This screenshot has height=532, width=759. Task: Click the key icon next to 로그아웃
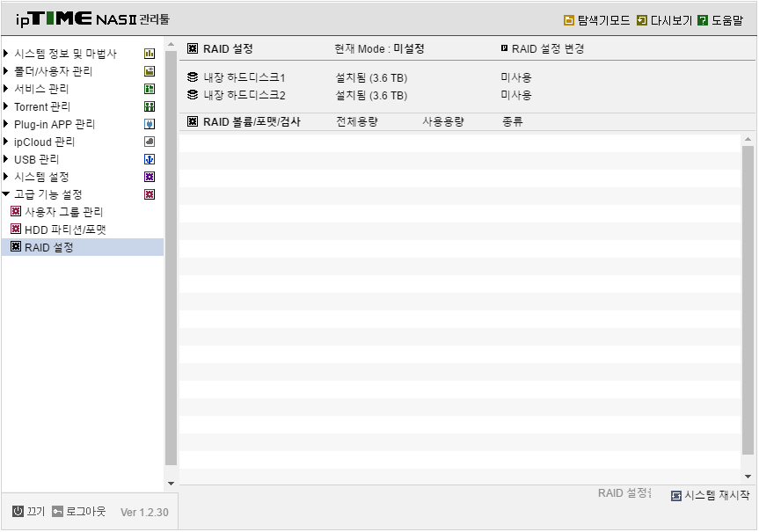coord(57,511)
